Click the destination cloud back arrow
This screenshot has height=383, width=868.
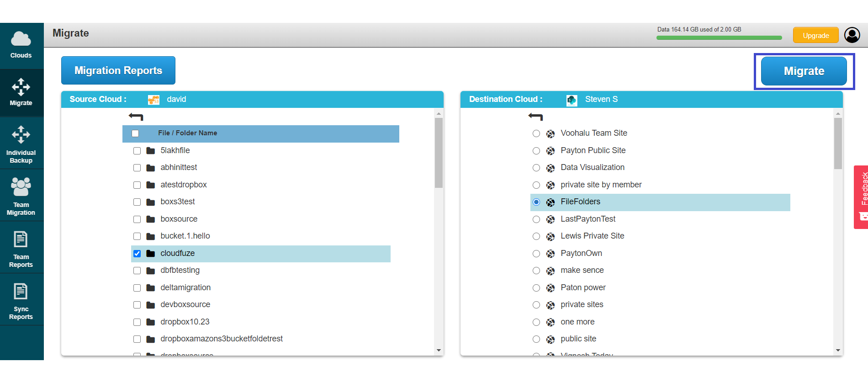pos(535,117)
